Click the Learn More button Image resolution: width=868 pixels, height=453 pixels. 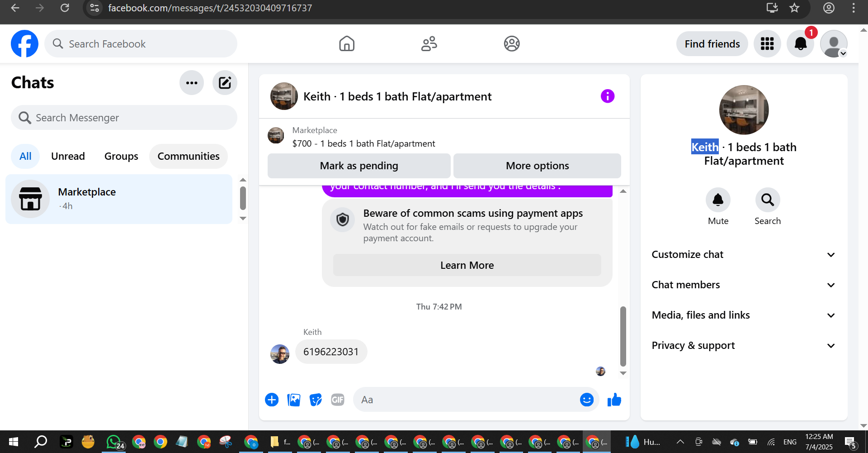click(x=467, y=265)
